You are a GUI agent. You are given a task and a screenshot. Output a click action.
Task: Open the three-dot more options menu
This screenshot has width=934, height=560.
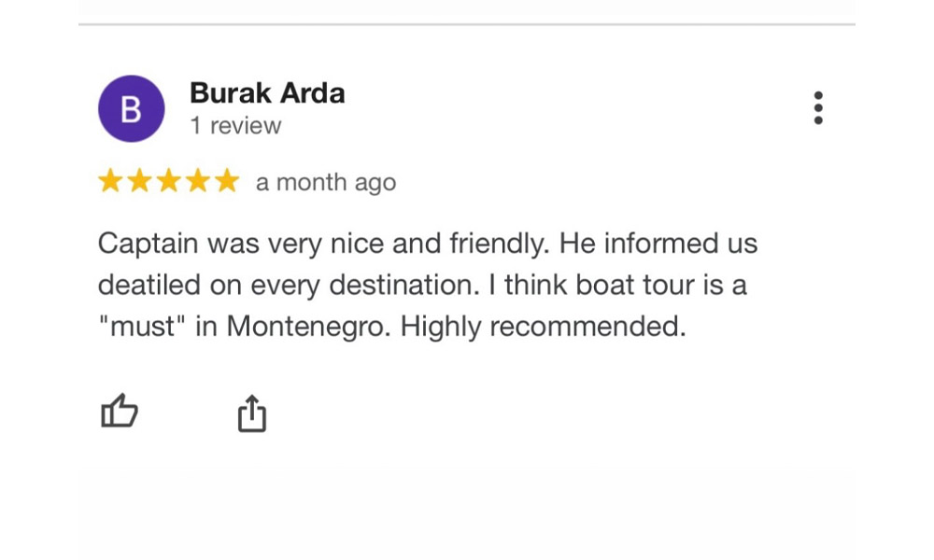coord(818,108)
